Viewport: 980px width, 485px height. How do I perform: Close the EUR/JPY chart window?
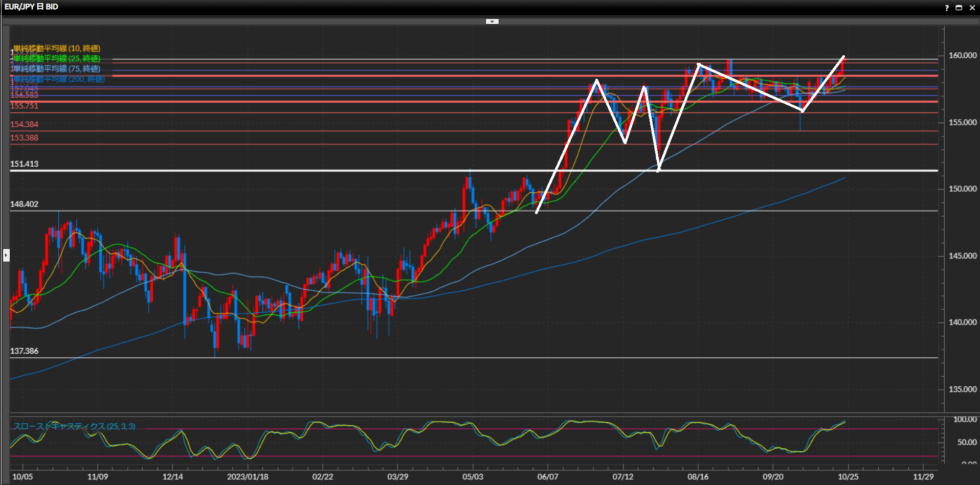tap(972, 8)
